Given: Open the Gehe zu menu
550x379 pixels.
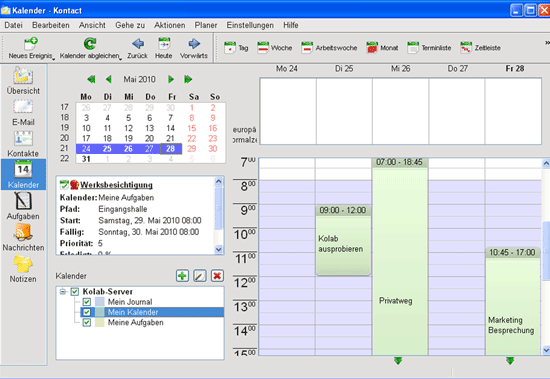Looking at the screenshot, I should pos(130,25).
